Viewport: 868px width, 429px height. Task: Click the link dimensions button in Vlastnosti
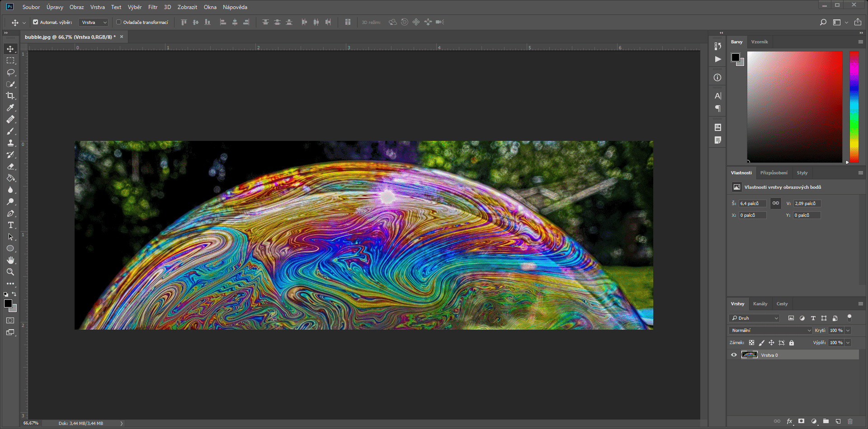pos(775,203)
